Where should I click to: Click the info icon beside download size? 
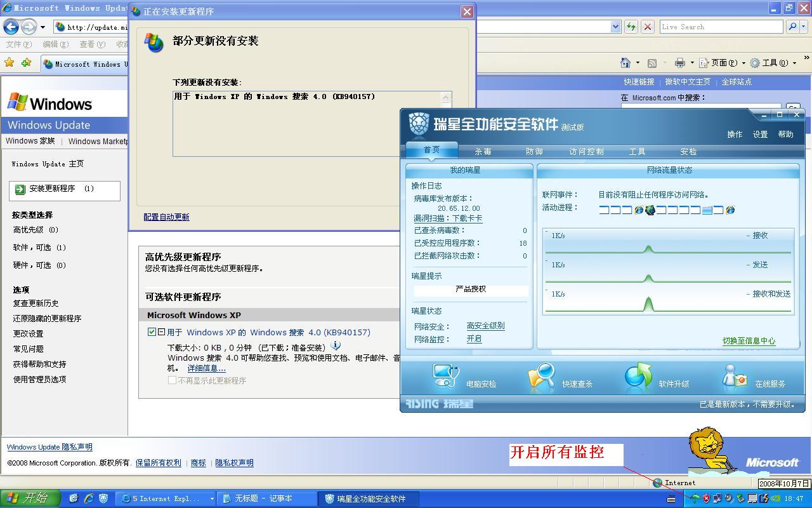(x=336, y=346)
